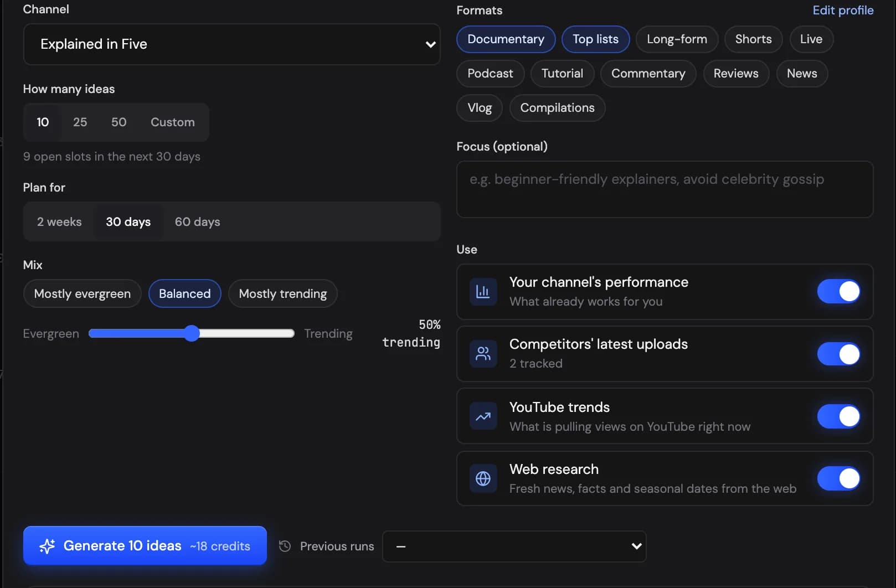This screenshot has width=896, height=588.
Task: Expand the Previous runs dropdown
Action: pos(514,546)
